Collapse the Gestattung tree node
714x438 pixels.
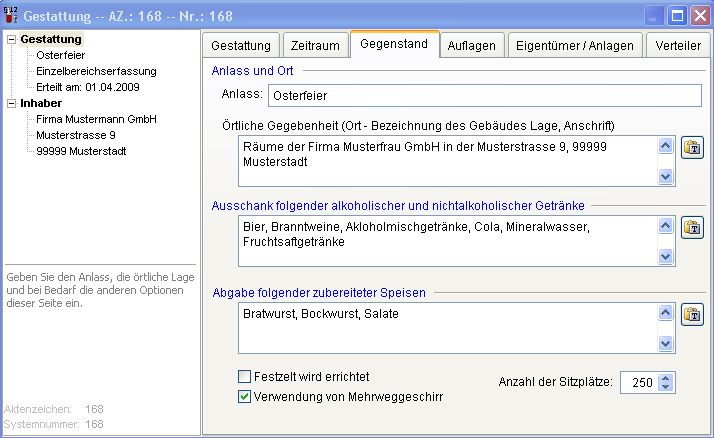(11, 40)
